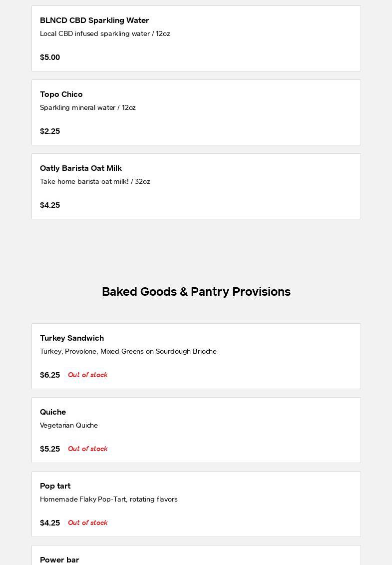Click the Out of stock label for Quiche

click(x=88, y=449)
